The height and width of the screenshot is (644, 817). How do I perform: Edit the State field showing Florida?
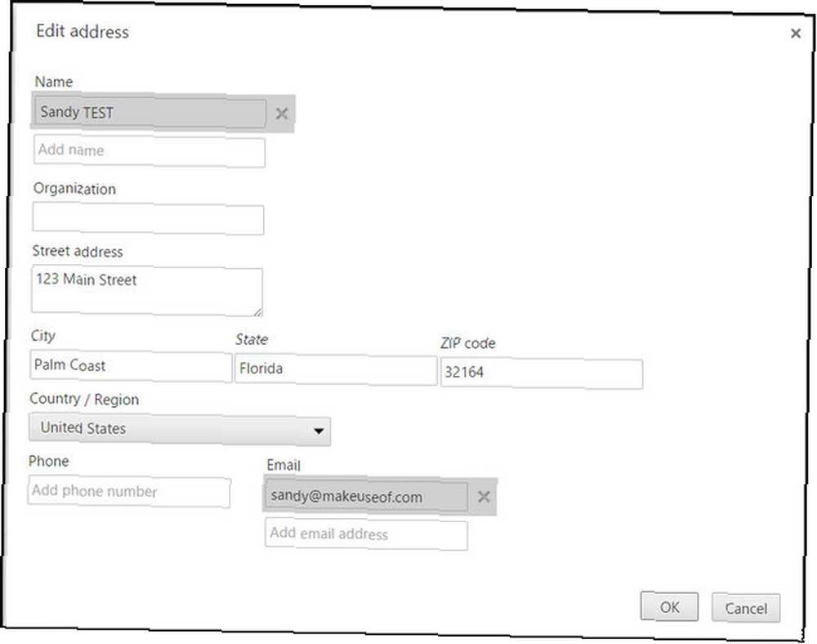pyautogui.click(x=336, y=370)
